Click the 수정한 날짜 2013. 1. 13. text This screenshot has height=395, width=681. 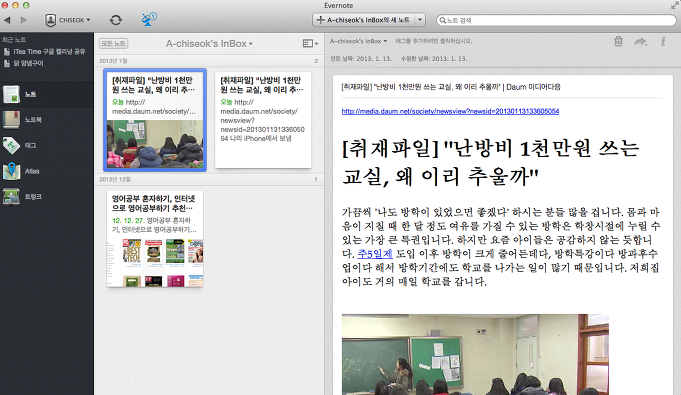pyautogui.click(x=434, y=59)
